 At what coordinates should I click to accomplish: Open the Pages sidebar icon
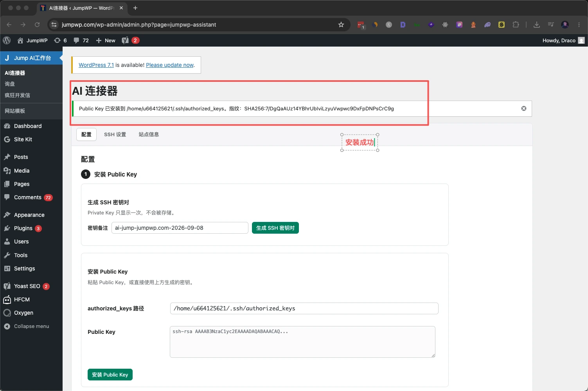[x=7, y=184]
